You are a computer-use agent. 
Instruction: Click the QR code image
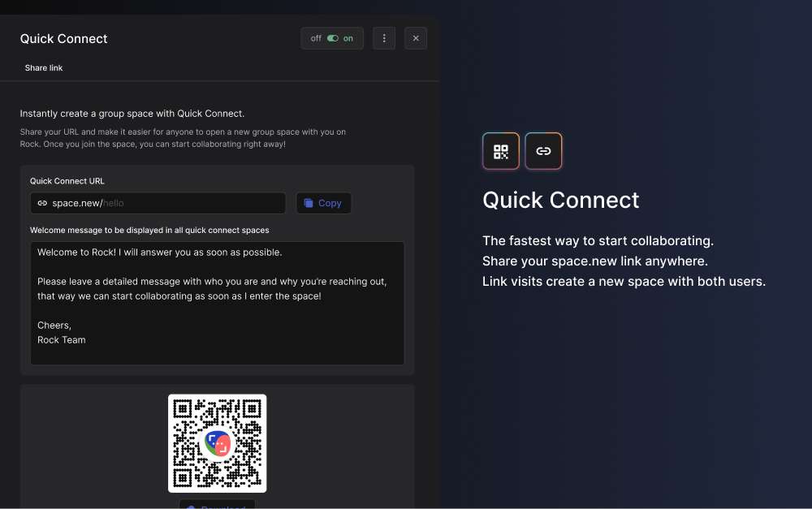pyautogui.click(x=217, y=443)
